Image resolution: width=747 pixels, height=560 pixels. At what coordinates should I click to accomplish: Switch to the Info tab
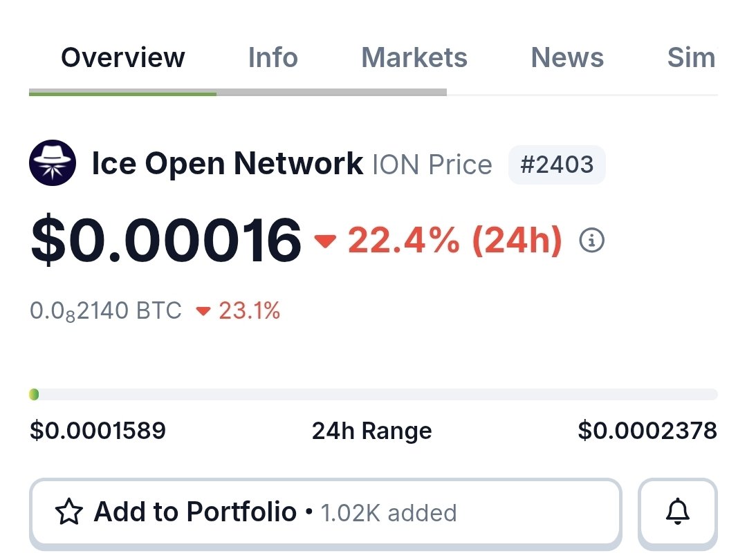click(273, 57)
